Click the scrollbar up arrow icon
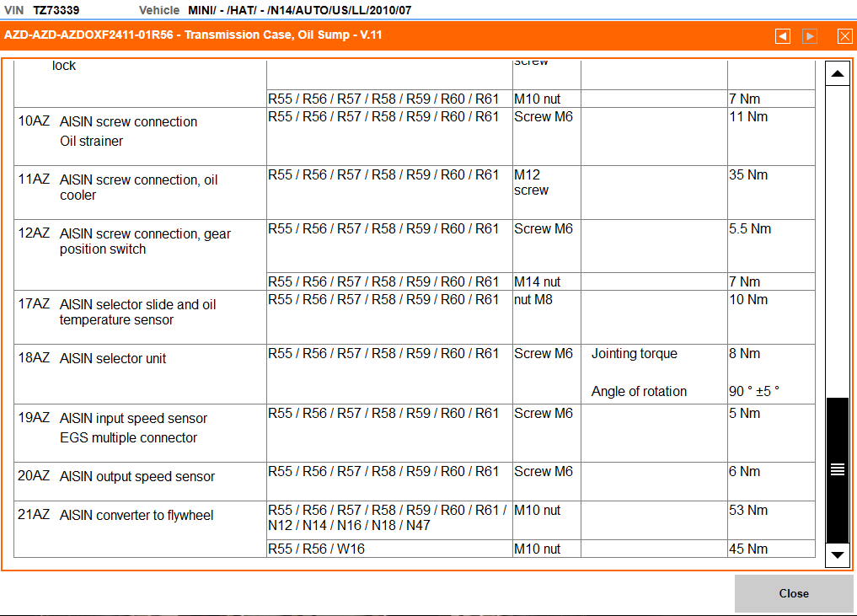The width and height of the screenshot is (857, 616). (x=836, y=74)
